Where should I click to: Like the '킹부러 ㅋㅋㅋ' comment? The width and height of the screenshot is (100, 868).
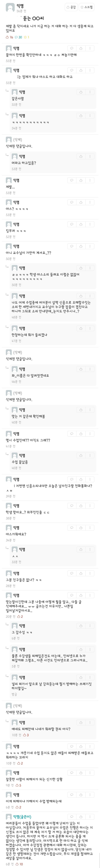coord(81,224)
